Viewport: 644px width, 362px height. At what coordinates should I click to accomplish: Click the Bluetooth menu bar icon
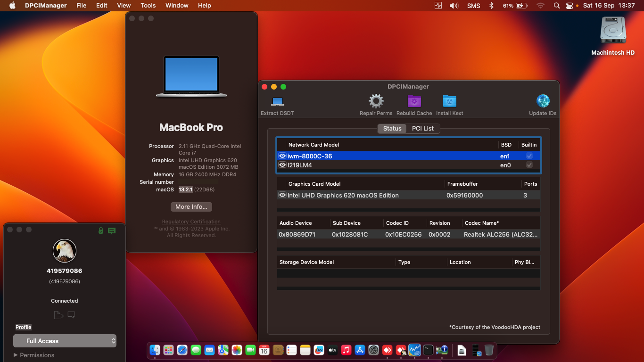coord(491,6)
